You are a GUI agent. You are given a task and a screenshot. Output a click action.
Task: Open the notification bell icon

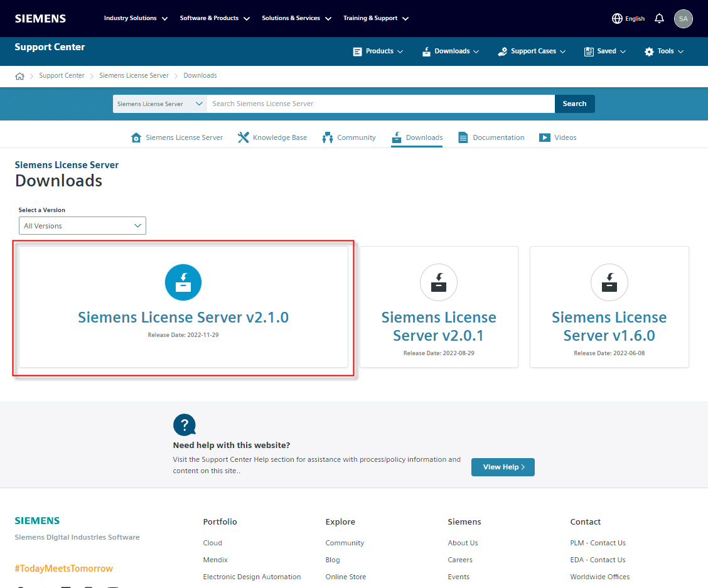(659, 18)
